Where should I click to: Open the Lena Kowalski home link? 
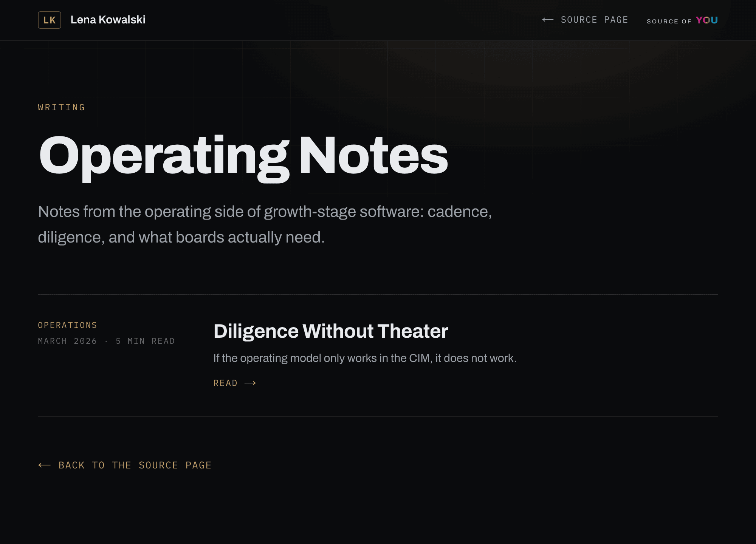108,20
